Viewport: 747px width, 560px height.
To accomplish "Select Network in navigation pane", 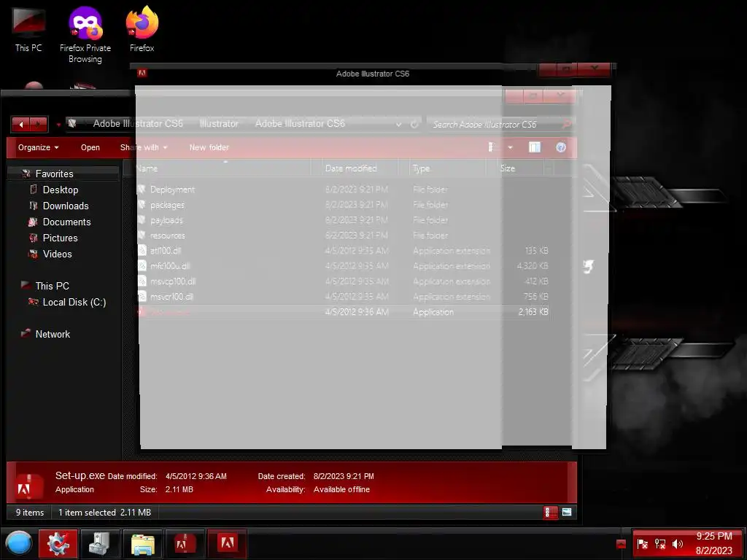I will (x=53, y=334).
